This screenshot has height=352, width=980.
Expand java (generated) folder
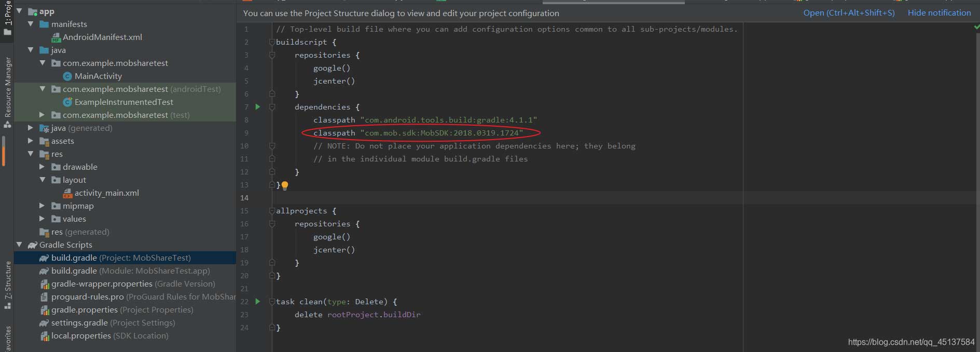[x=31, y=128]
